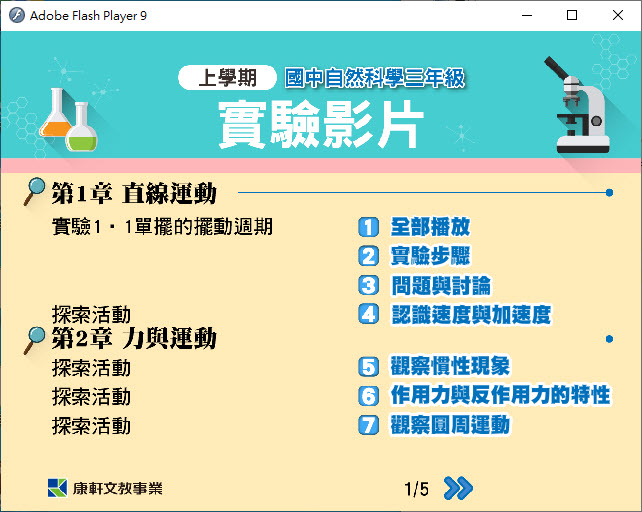Click the magnifier icon beside 第2章
The image size is (642, 512).
35,340
